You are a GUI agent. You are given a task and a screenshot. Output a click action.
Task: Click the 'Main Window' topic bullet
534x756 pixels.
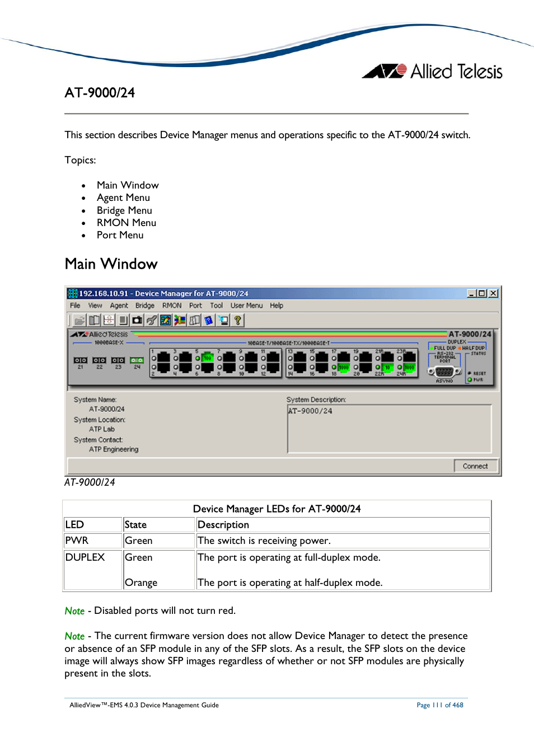point(128,185)
